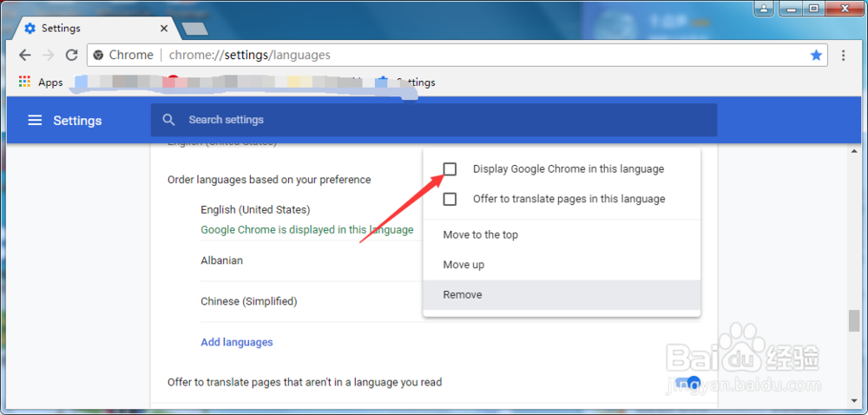Screen dimensions: 868x415
Task: Select Move up menu entry
Action: [562, 265]
